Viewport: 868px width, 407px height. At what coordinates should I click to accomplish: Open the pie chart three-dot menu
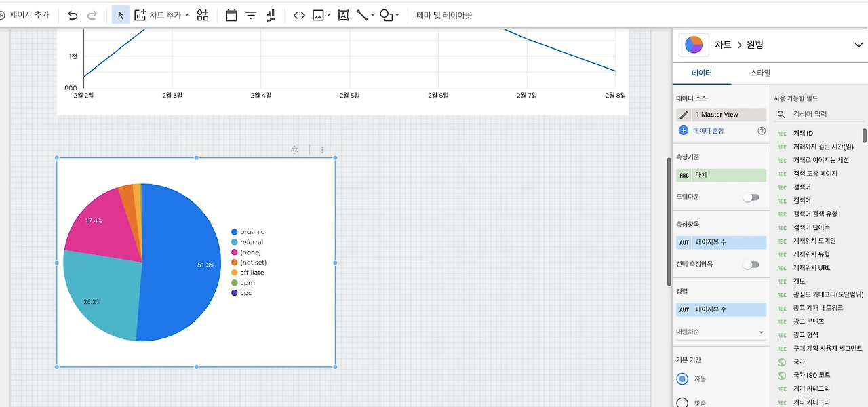322,150
